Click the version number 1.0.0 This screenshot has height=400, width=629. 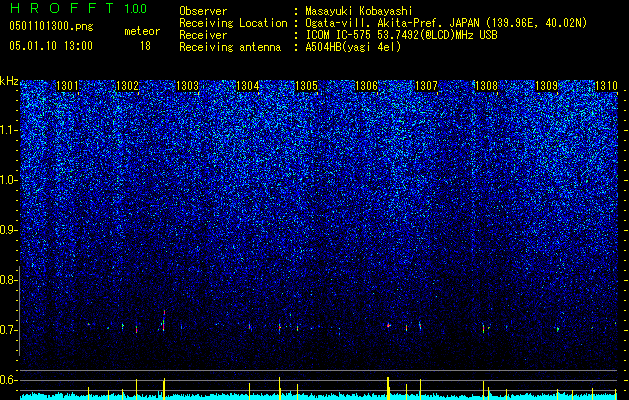click(136, 9)
